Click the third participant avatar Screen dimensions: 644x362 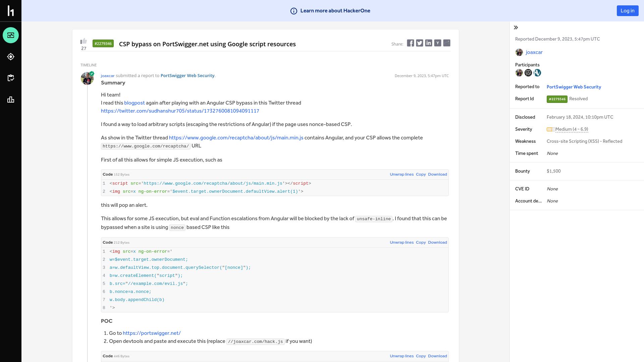coord(537,73)
